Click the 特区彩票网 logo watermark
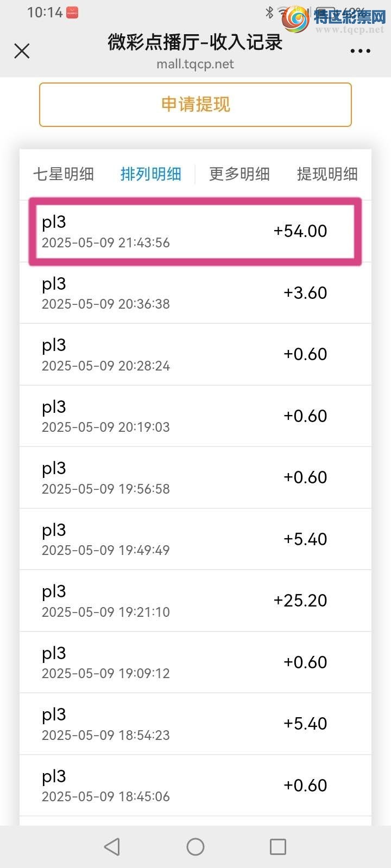This screenshot has width=391, height=868. pyautogui.click(x=333, y=20)
